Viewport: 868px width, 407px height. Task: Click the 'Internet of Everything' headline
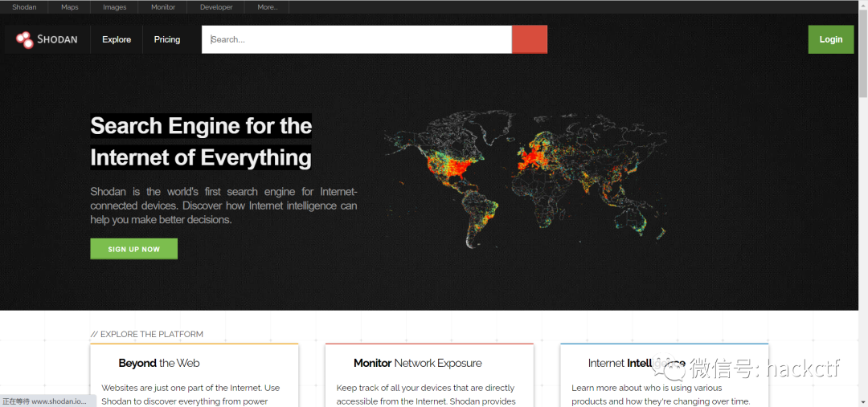(x=200, y=157)
